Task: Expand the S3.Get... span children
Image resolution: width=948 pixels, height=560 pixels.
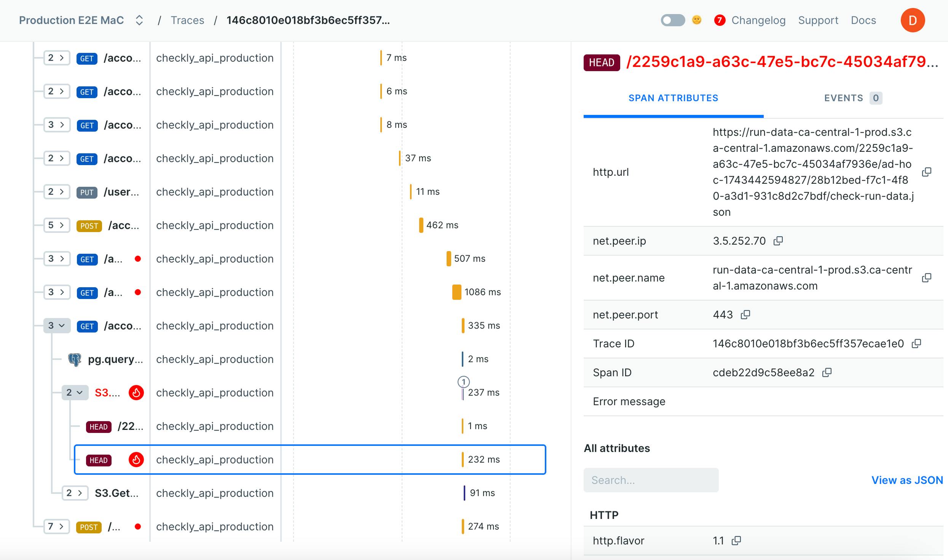Action: pos(75,493)
